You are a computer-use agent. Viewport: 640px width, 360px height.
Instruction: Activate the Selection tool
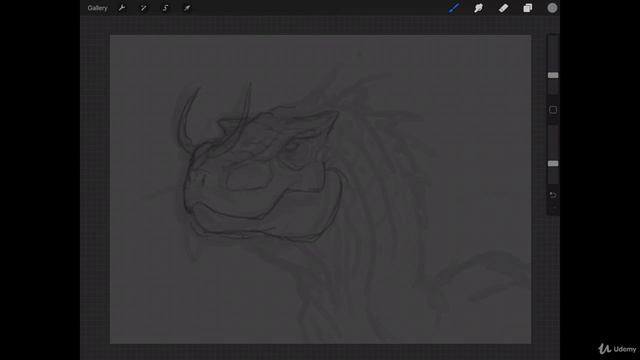pyautogui.click(x=165, y=8)
